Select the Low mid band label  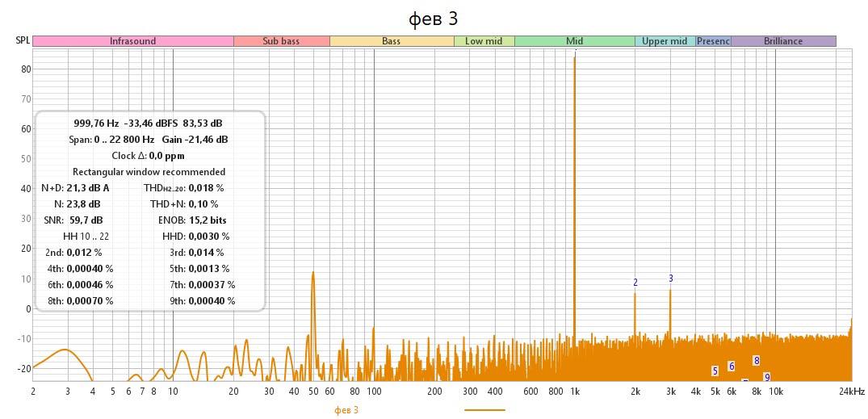(x=484, y=41)
